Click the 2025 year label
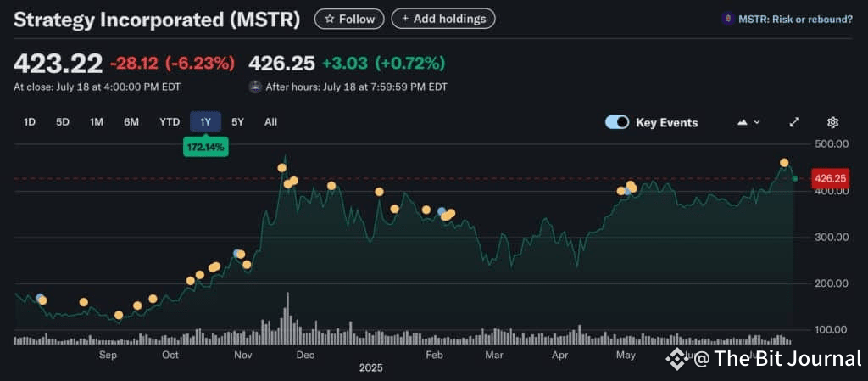The width and height of the screenshot is (868, 381). click(371, 367)
